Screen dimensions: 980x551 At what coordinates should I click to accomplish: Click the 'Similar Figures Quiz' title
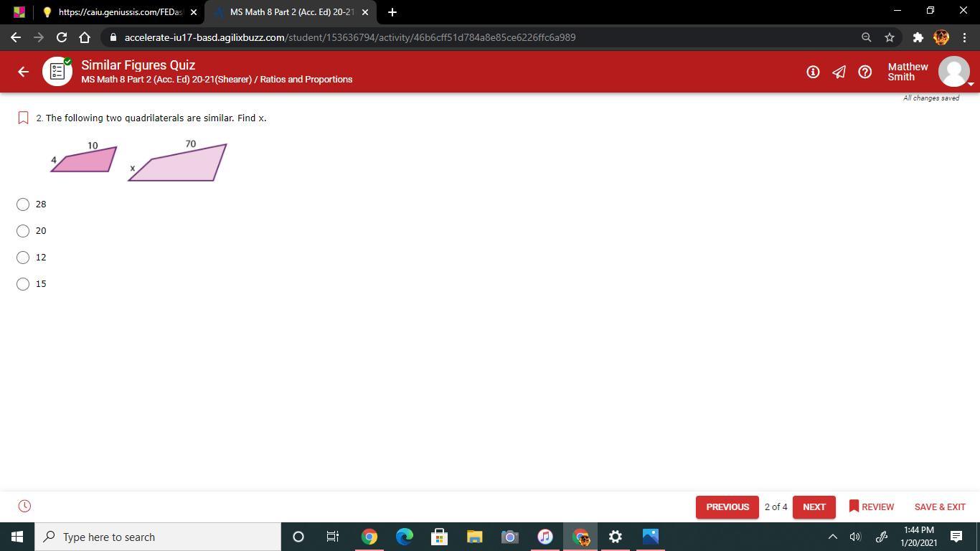point(138,65)
